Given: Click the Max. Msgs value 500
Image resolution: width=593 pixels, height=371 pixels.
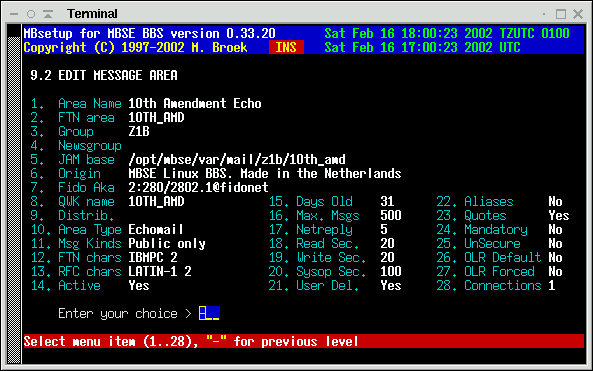Looking at the screenshot, I should 391,215.
